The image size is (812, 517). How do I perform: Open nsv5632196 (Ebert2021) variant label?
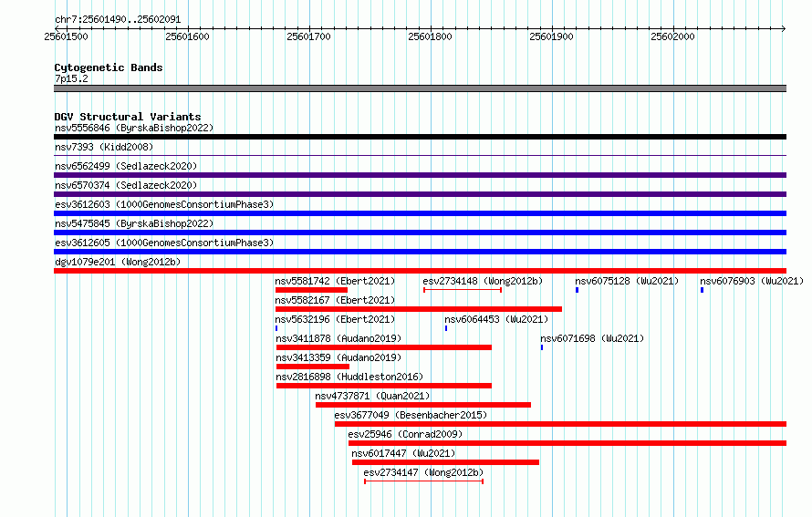click(x=335, y=319)
